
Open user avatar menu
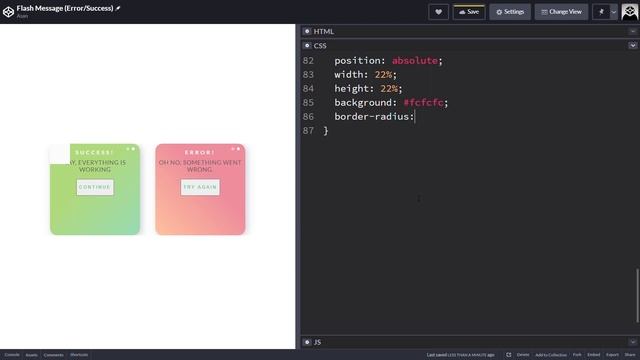(x=630, y=12)
